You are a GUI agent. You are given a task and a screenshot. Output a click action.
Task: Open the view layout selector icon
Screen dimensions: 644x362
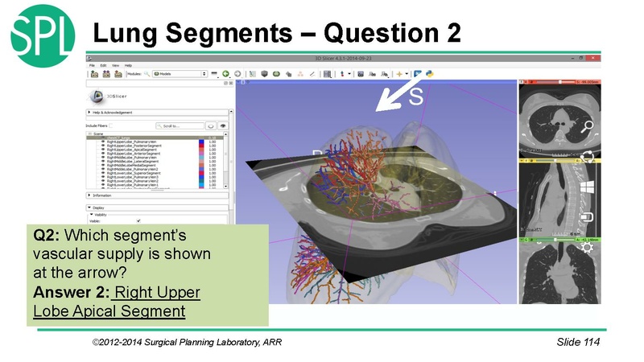328,74
